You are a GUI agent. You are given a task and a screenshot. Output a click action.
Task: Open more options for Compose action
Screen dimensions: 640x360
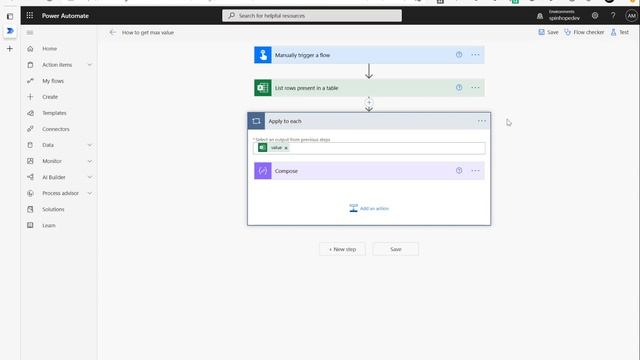tap(476, 171)
